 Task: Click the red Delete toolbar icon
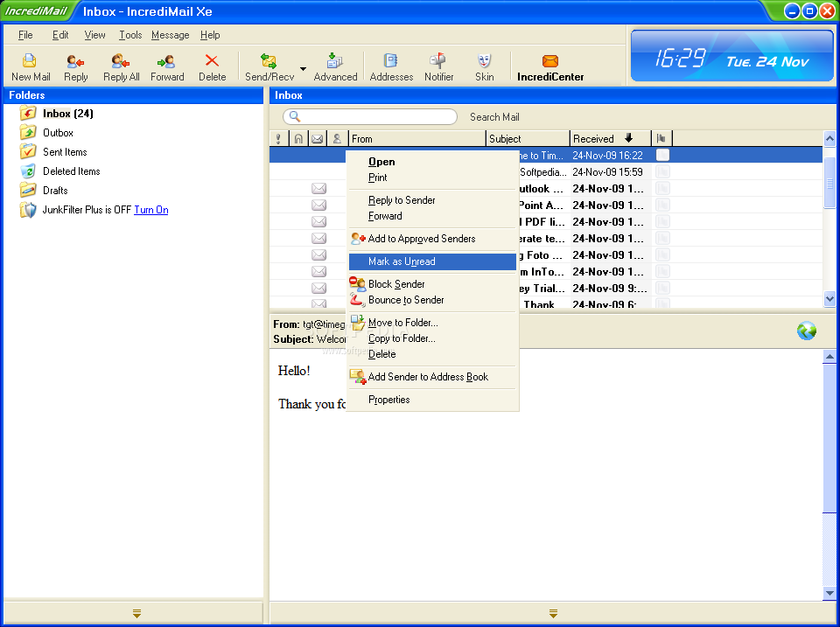212,61
